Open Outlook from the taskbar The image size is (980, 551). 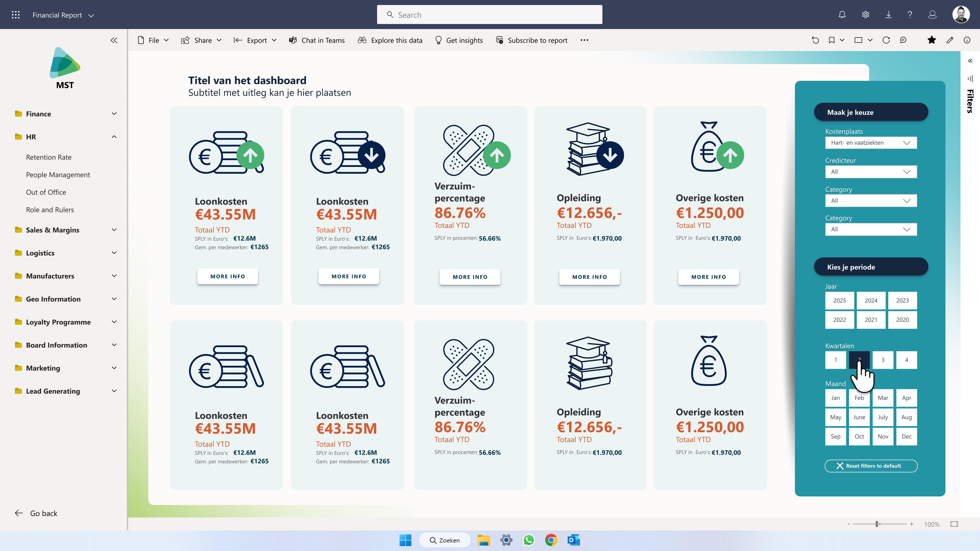click(573, 540)
